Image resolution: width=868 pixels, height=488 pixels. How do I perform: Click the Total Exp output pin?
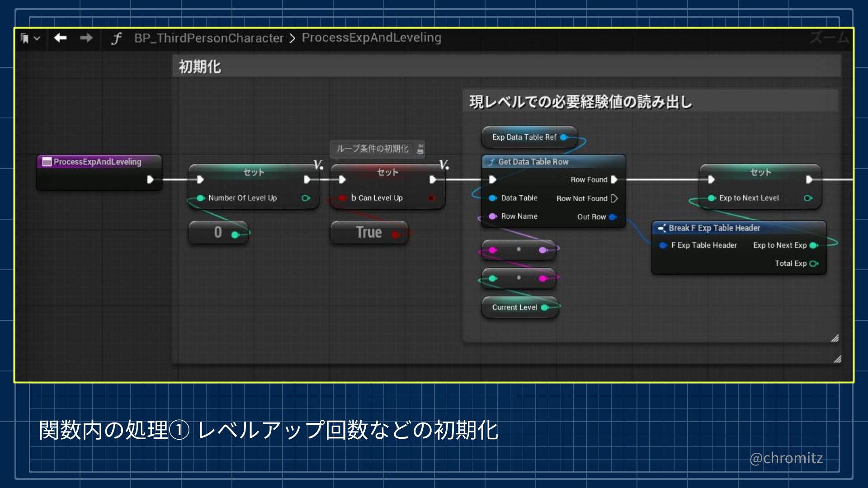point(814,263)
